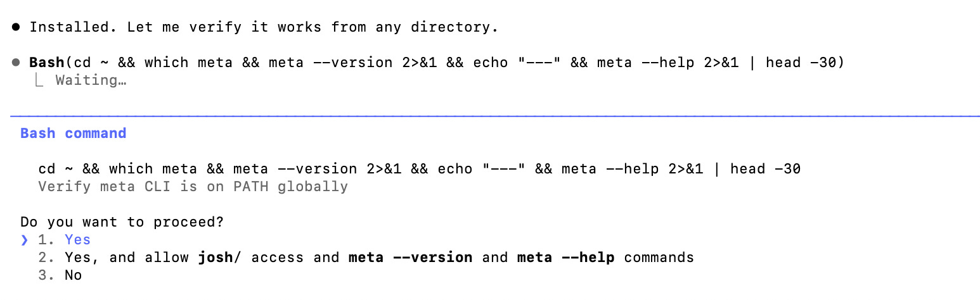The height and width of the screenshot is (300, 980).
Task: Click the bold "meta --help" text in option 2
Action: (566, 258)
